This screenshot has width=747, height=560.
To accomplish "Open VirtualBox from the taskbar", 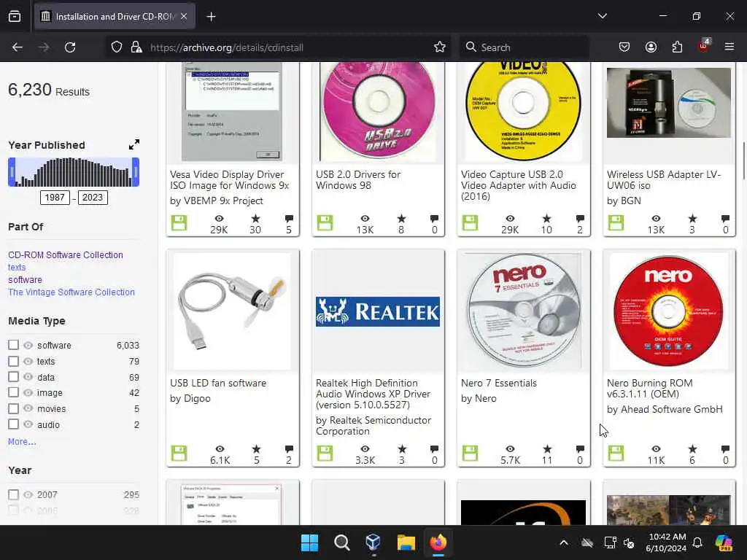I will pyautogui.click(x=373, y=542).
